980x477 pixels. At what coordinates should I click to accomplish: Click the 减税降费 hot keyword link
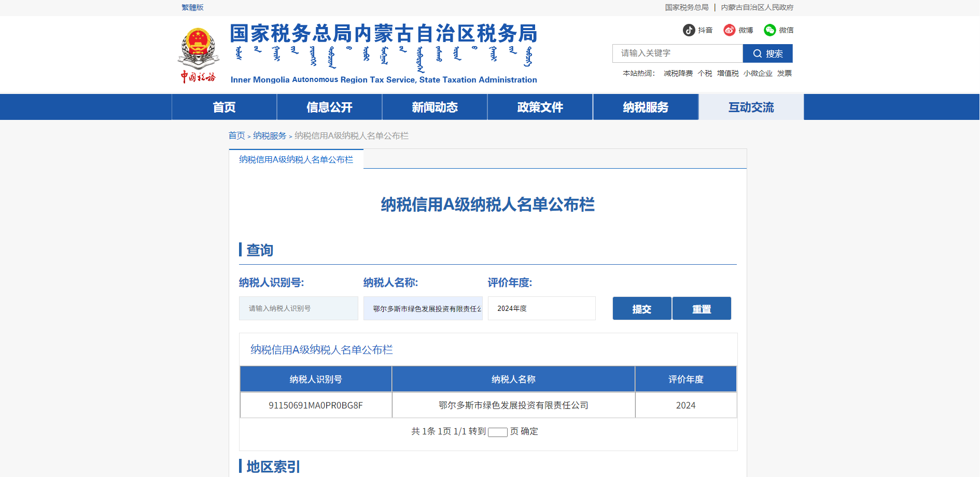click(678, 73)
